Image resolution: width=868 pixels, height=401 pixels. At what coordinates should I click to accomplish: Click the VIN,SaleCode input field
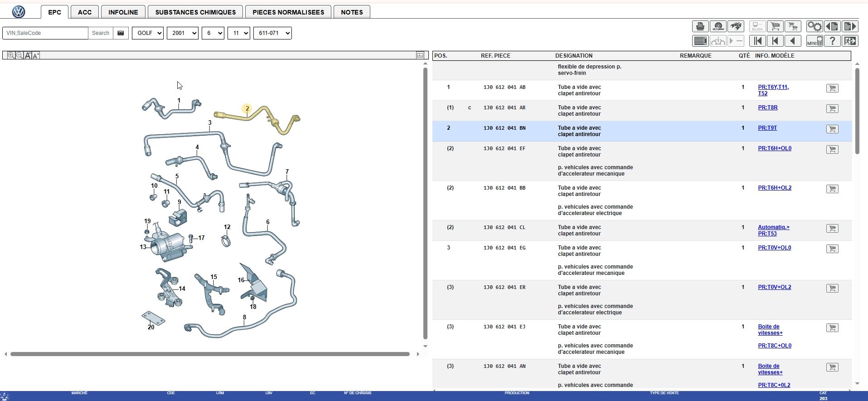coord(45,33)
